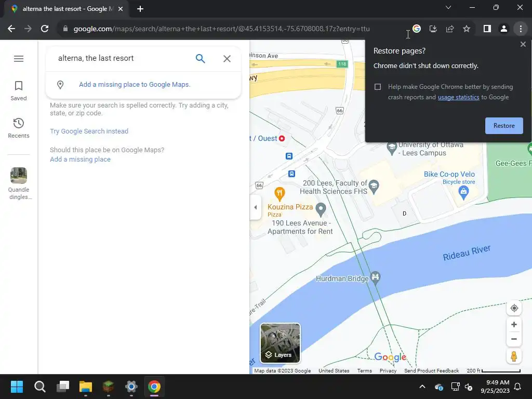Clear the search box with X
Viewport: 532px width, 399px height.
click(227, 58)
